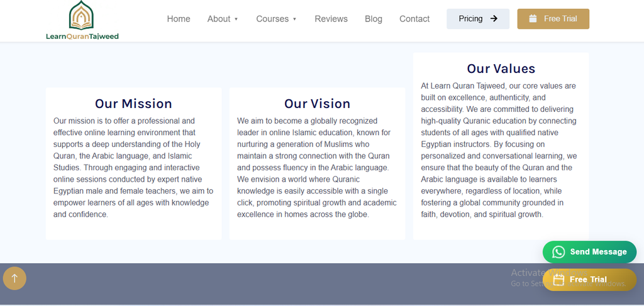Navigate to the Contact page

[414, 19]
